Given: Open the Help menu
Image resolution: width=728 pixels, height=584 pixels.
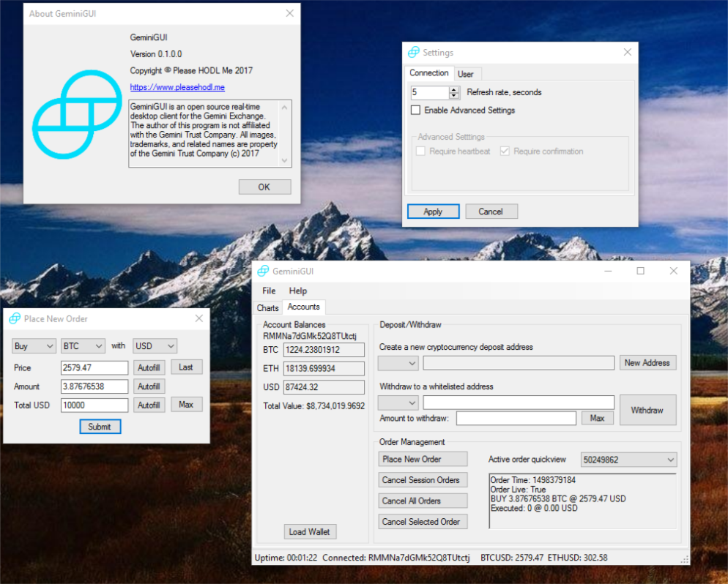Looking at the screenshot, I should [x=298, y=291].
